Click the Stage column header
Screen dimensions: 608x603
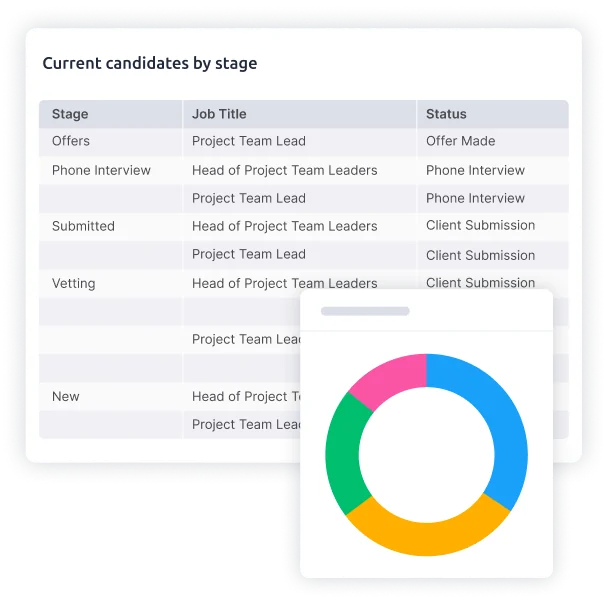click(x=70, y=114)
